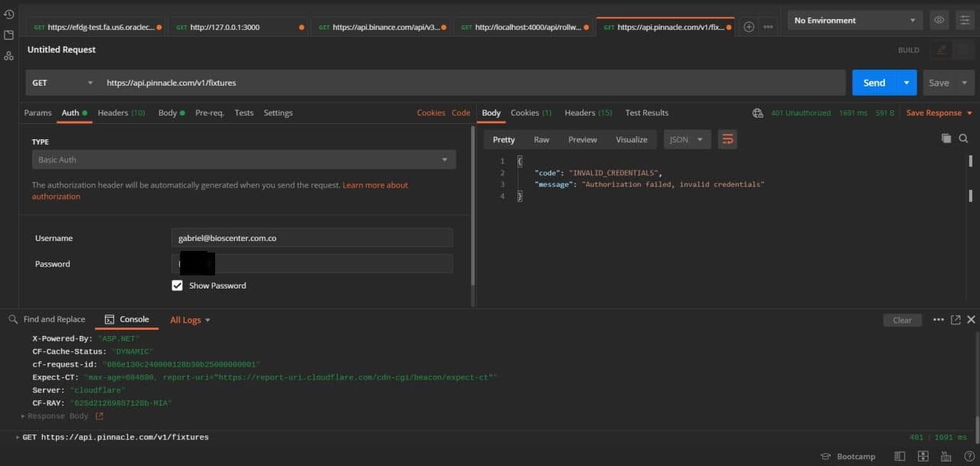Screen dimensions: 980x466
Task: Switch to the efdg-test oraclecloud request tab
Action: [95, 27]
